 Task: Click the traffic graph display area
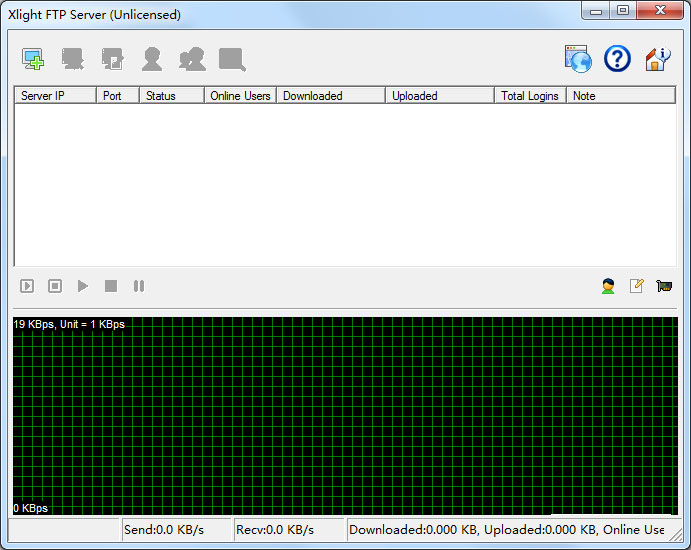pos(345,415)
